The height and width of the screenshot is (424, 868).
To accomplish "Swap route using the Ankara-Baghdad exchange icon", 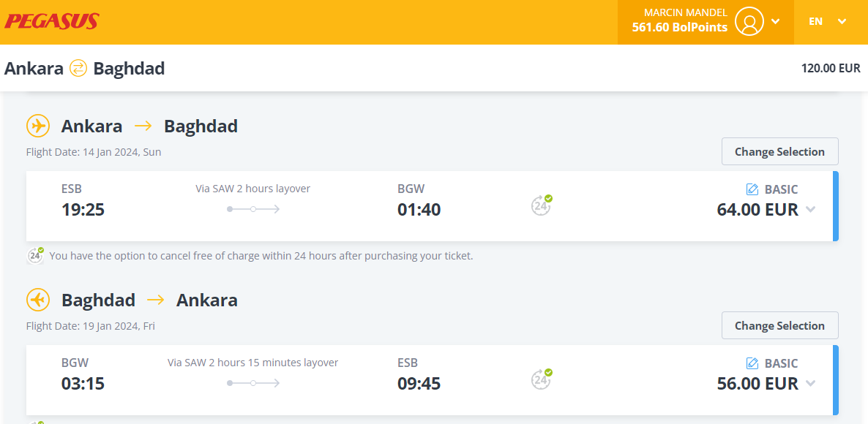I will coord(78,69).
